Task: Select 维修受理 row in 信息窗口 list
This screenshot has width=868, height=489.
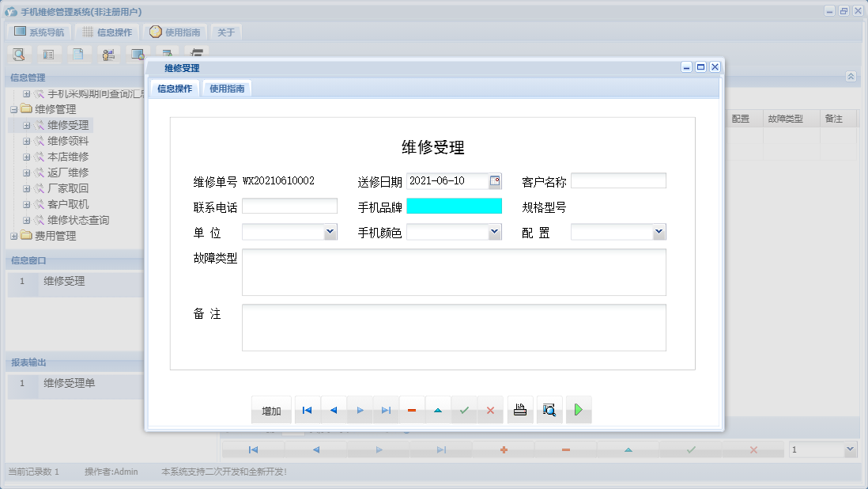Action: click(x=75, y=282)
